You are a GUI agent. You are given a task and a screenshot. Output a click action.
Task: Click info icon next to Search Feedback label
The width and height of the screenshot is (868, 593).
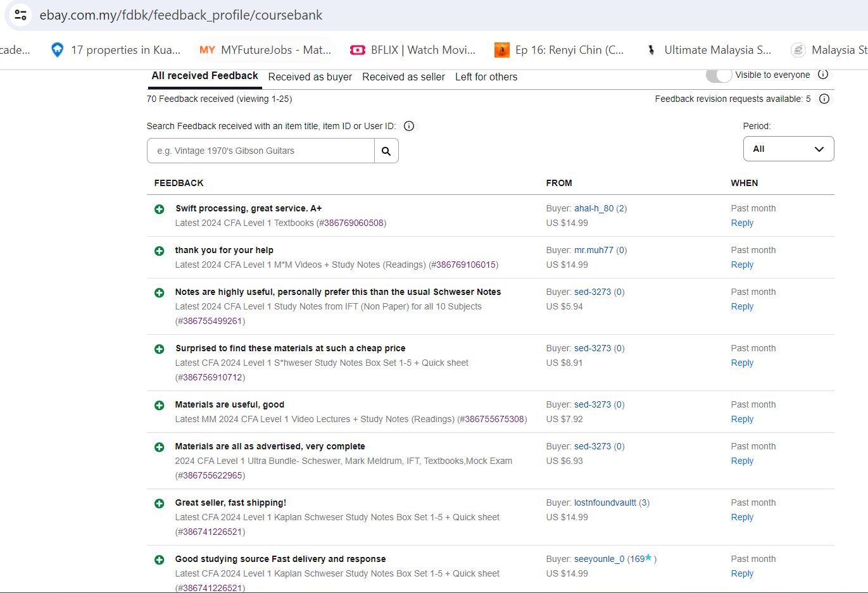pos(409,126)
